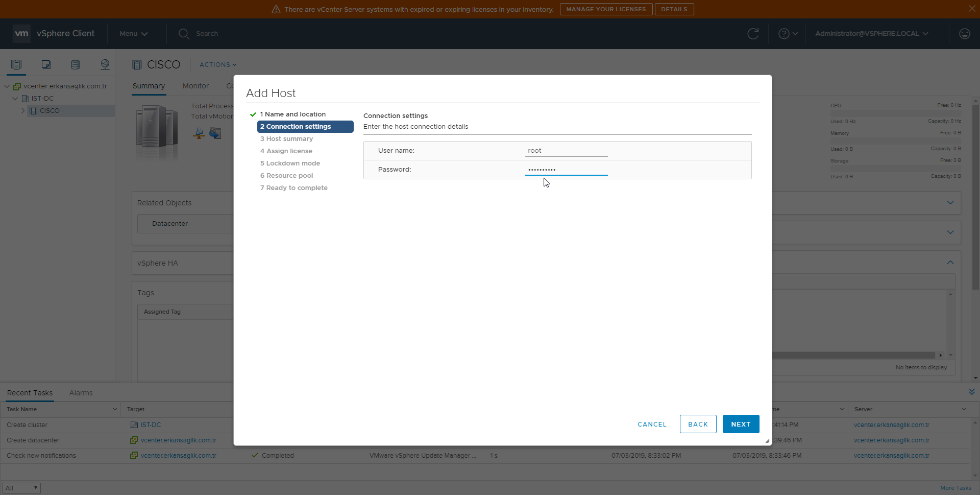Refresh the vSphere Client view
980x495 pixels.
click(753, 34)
